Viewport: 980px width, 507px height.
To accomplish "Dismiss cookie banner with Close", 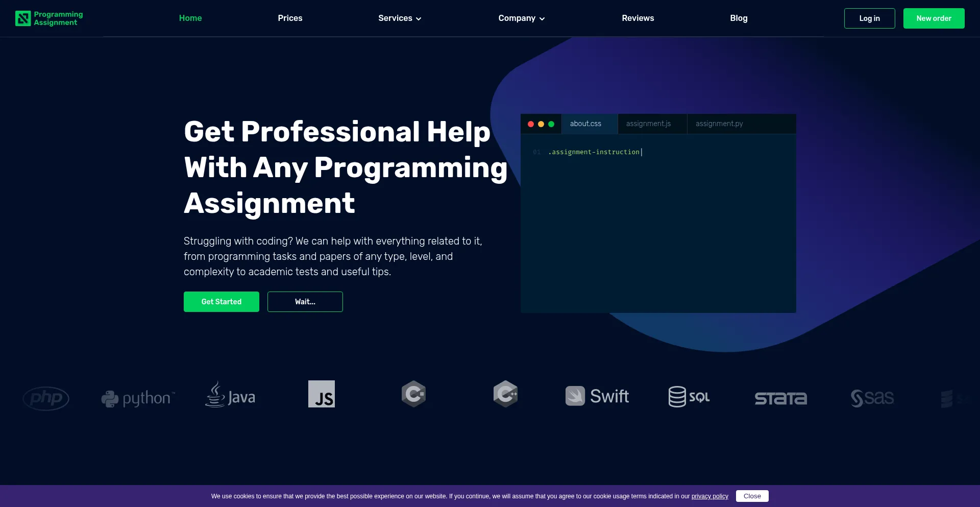I will 752,496.
